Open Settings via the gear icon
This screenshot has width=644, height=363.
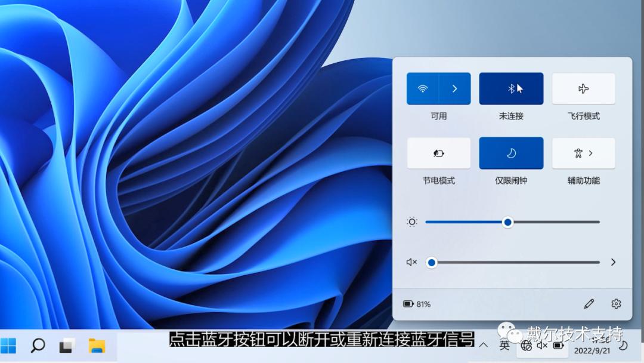[x=616, y=304]
